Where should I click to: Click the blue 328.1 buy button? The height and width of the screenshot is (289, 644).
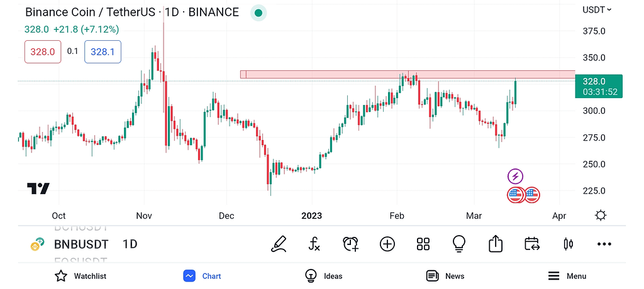click(x=103, y=52)
